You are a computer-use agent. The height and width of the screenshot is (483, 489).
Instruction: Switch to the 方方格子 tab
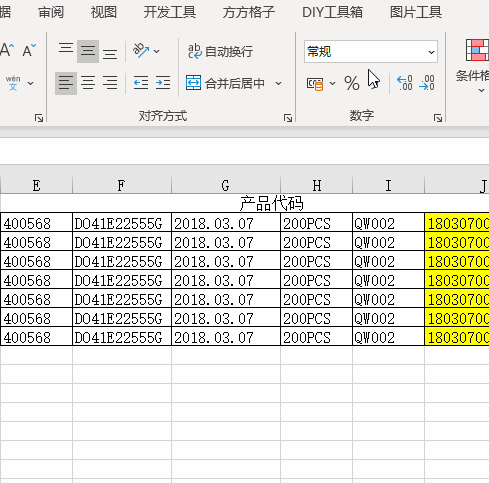coord(249,12)
